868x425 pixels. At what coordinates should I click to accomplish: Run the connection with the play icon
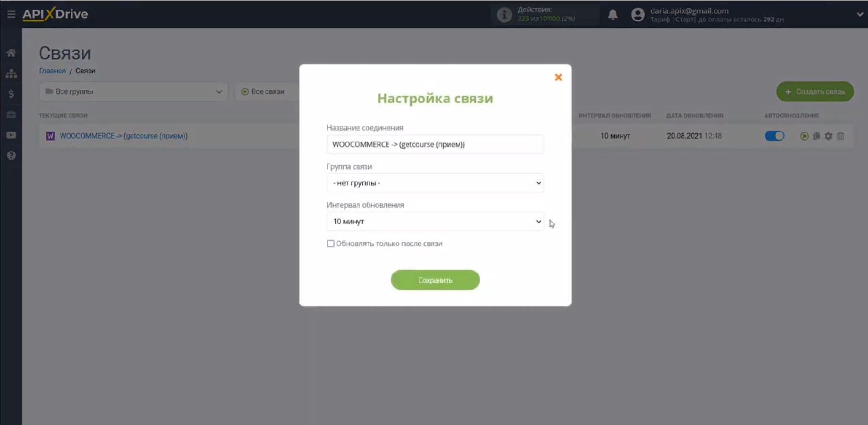pos(804,136)
